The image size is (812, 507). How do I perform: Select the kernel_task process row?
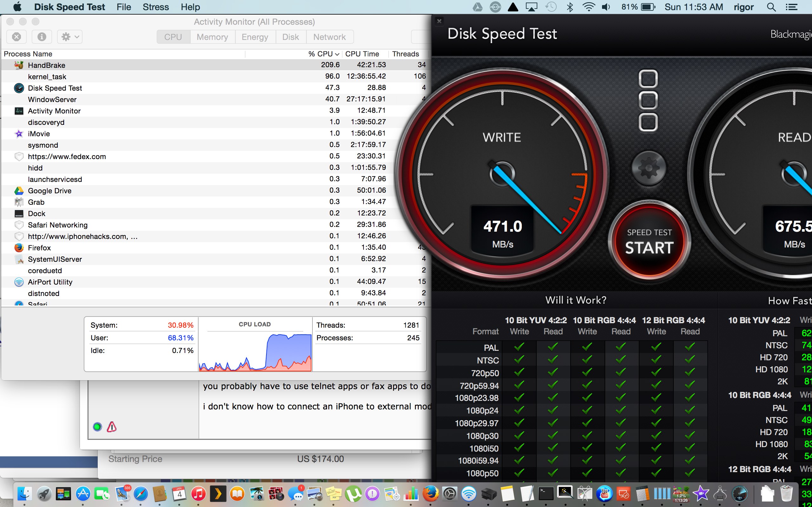[134, 76]
